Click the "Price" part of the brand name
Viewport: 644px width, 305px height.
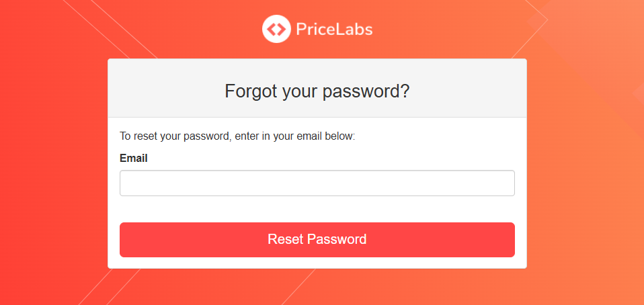pos(315,30)
